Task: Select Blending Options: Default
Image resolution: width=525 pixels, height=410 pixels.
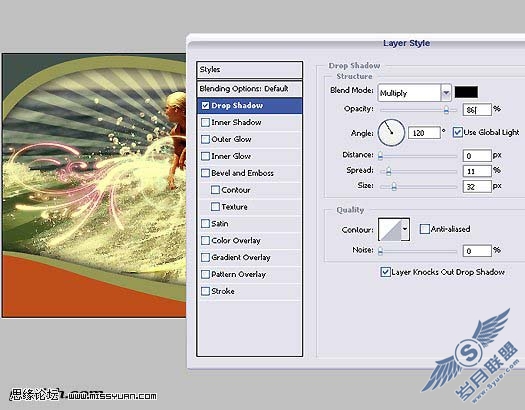Action: tap(249, 89)
